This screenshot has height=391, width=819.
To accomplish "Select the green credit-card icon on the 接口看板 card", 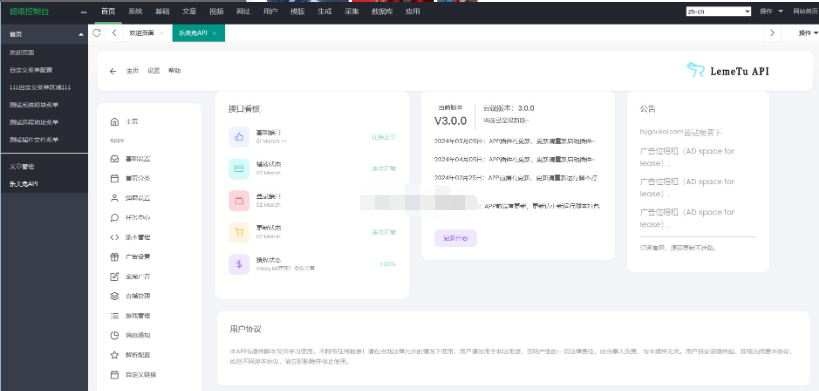I will point(239,169).
